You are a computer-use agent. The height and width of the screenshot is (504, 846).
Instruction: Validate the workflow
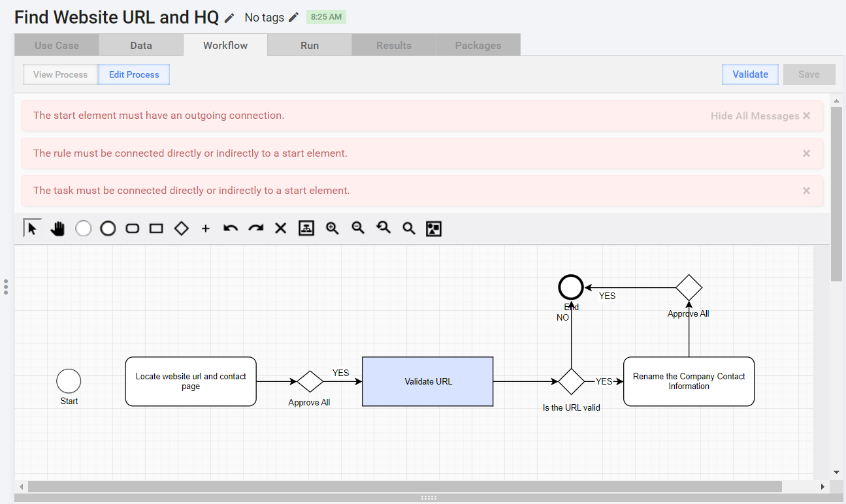[750, 74]
